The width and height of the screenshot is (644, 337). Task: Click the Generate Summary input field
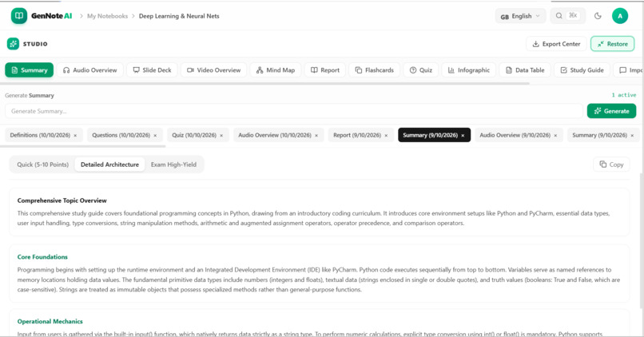coord(294,111)
